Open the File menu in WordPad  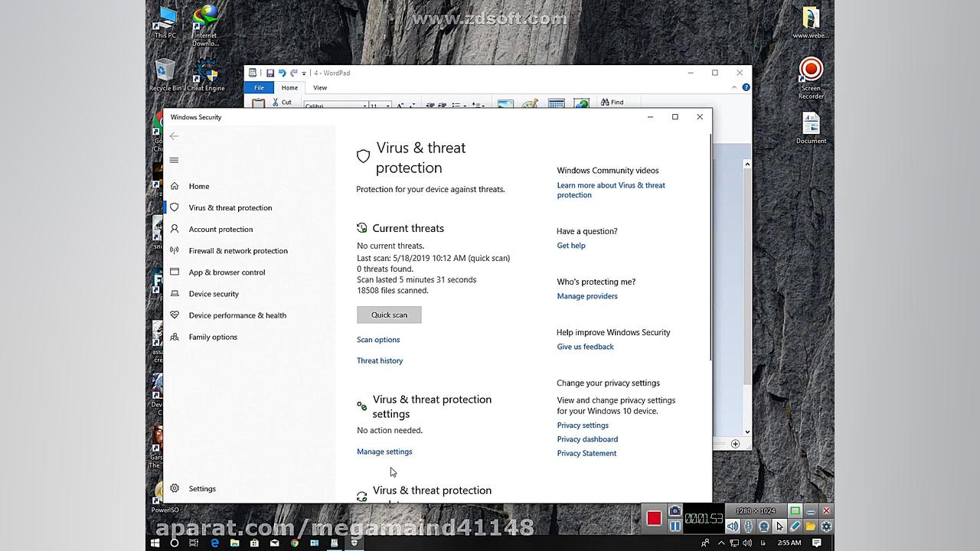point(259,88)
